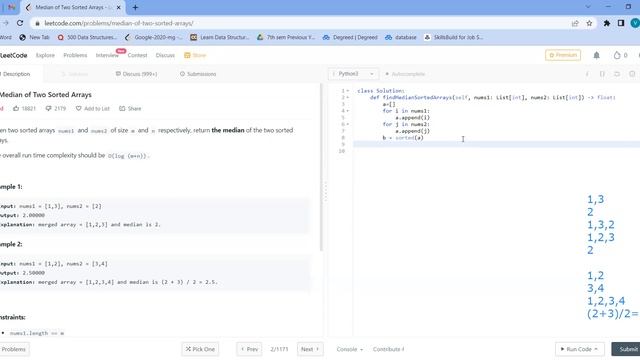Switch to the Solution tab
The image size is (640, 360).
(x=74, y=74)
